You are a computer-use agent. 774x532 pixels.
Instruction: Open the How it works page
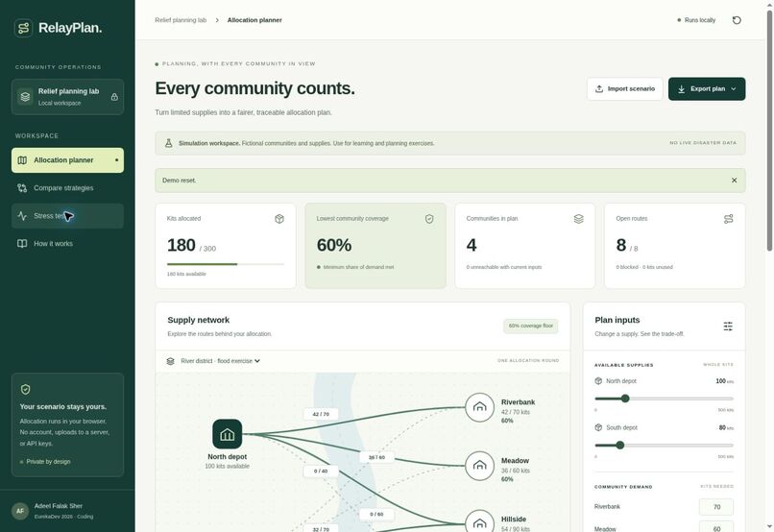tap(67, 243)
